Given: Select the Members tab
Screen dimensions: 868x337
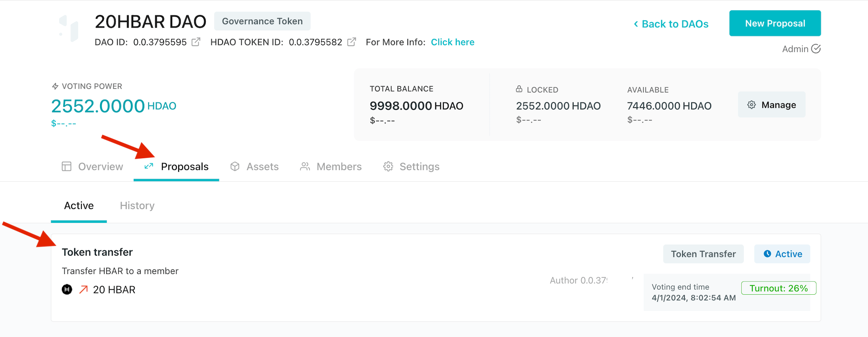Looking at the screenshot, I should (x=331, y=167).
